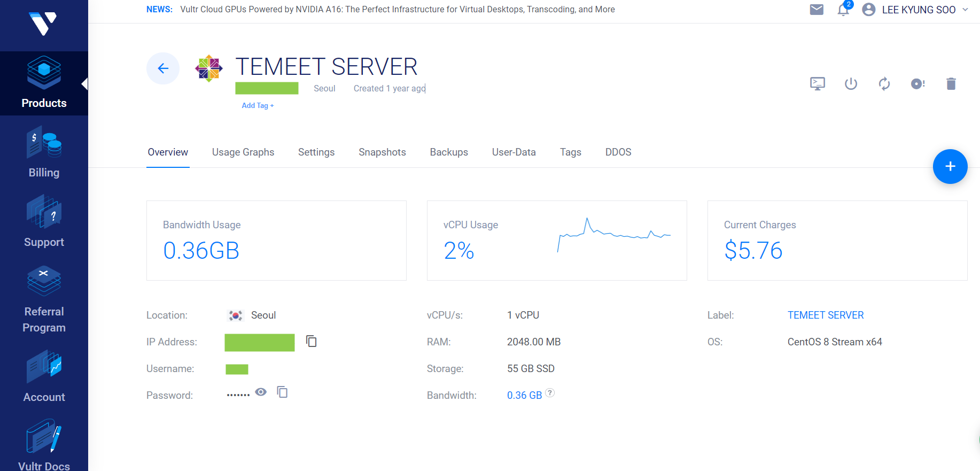This screenshot has width=980, height=471.
Task: Open the Billing section in sidebar
Action: pyautogui.click(x=44, y=152)
